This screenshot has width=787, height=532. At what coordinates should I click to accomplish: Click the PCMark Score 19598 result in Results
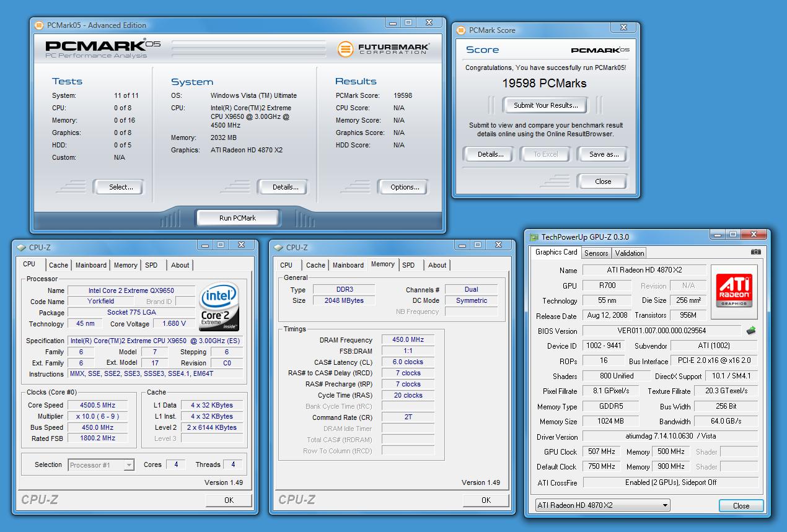coord(403,95)
